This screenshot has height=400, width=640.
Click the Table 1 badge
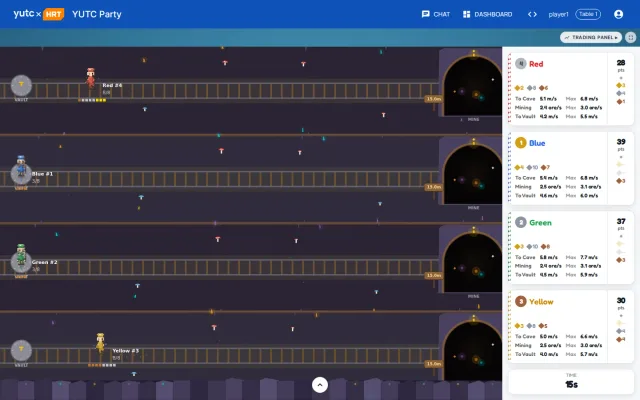(588, 14)
